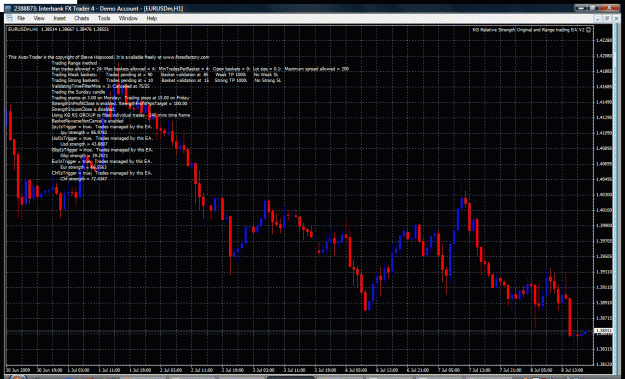Open the File menu
Viewport: 625px width, 379px height.
pos(21,18)
